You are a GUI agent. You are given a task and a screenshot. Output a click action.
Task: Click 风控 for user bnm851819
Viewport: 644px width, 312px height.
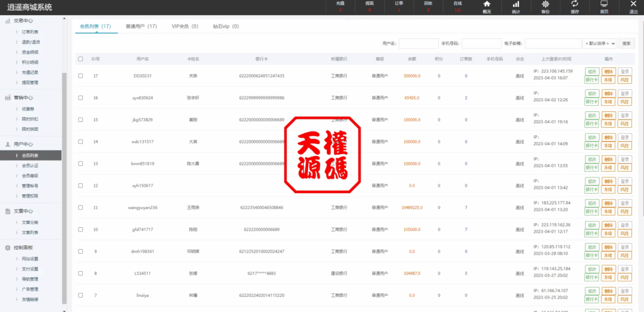[625, 167]
